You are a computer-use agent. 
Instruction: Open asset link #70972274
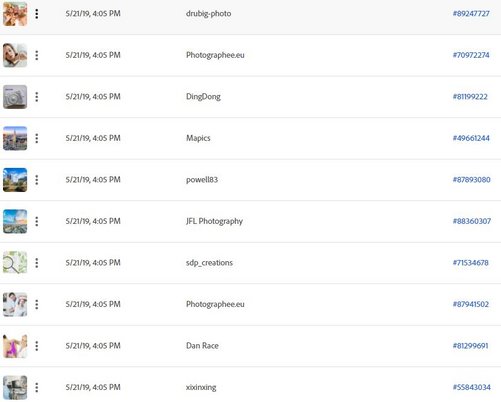tap(471, 55)
